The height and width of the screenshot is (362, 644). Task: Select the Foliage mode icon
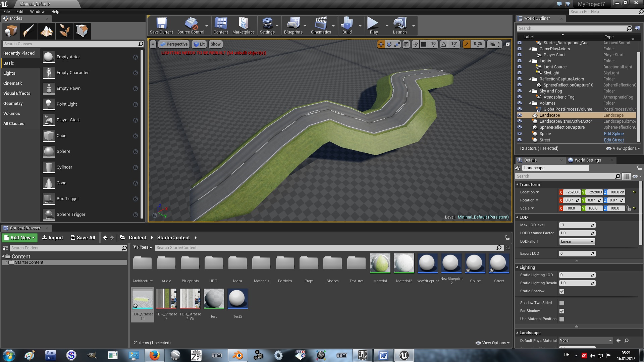[64, 31]
